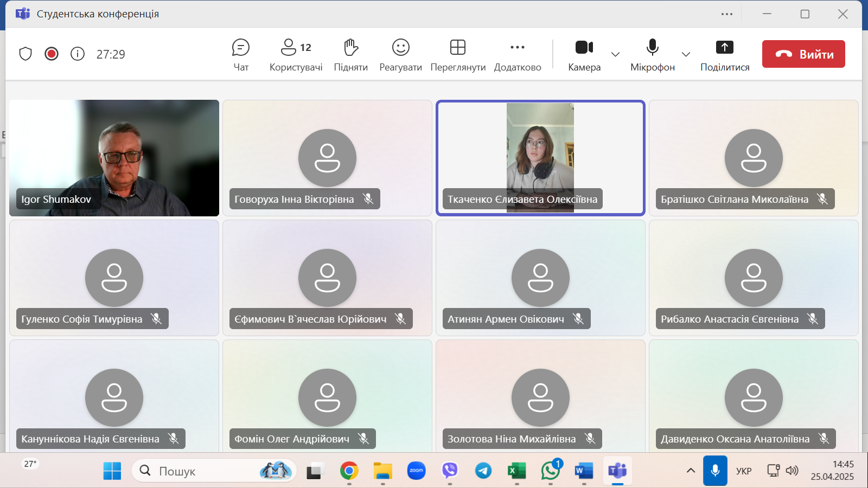Click the Єфимович В`ячеслав Юрійович avatar circle

coord(327,278)
